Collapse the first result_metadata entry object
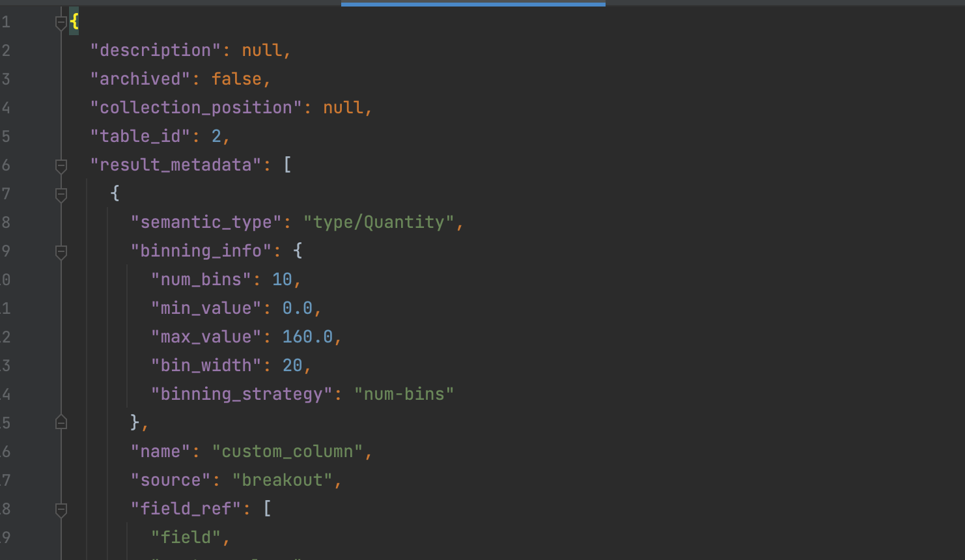 [x=61, y=193]
